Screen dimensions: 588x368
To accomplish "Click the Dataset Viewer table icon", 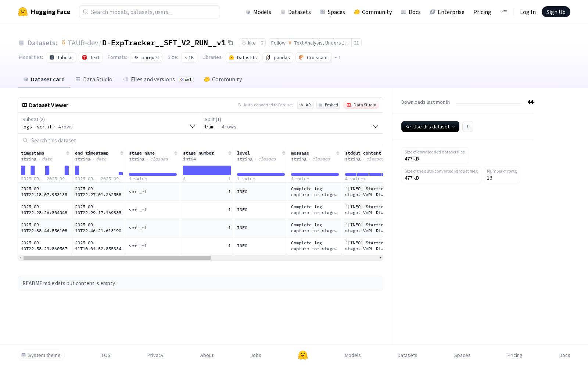I will pyautogui.click(x=25, y=105).
